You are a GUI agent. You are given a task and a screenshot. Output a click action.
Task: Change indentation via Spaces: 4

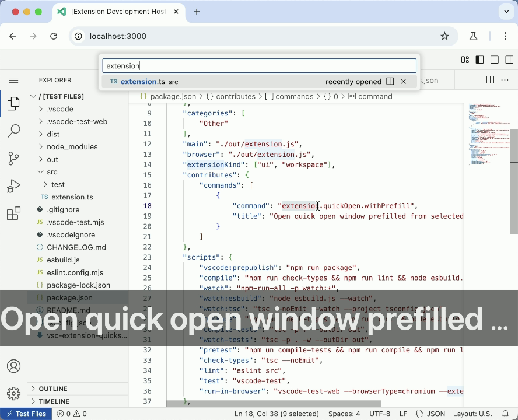(x=344, y=414)
